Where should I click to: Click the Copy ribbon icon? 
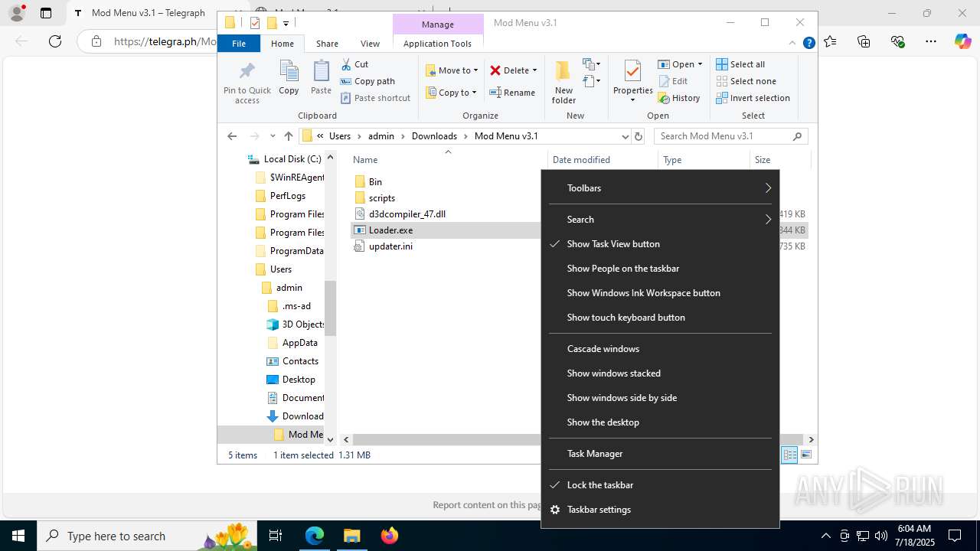click(289, 78)
